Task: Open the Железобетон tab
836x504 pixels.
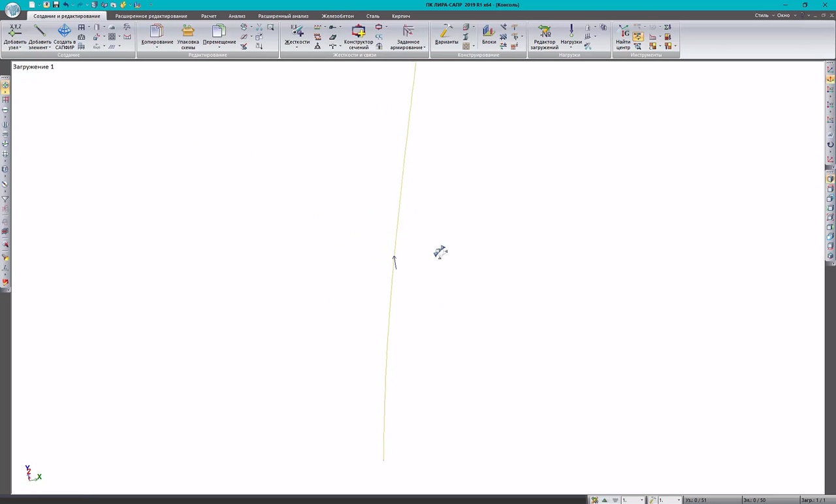Action: click(337, 16)
